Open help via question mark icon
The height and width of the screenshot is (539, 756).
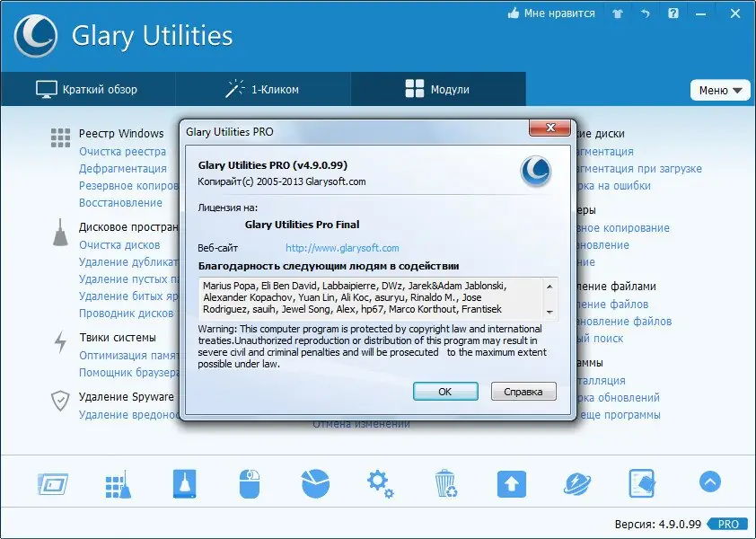(x=673, y=13)
